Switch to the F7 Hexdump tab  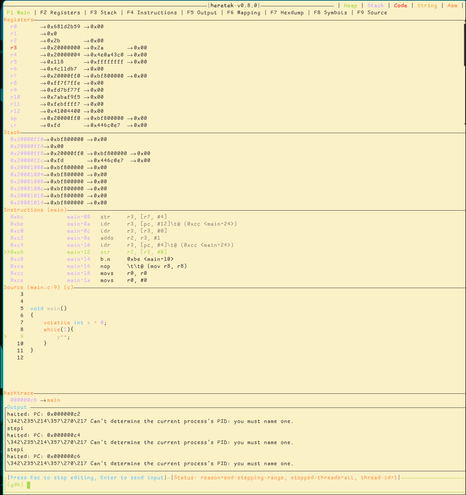pyautogui.click(x=287, y=13)
